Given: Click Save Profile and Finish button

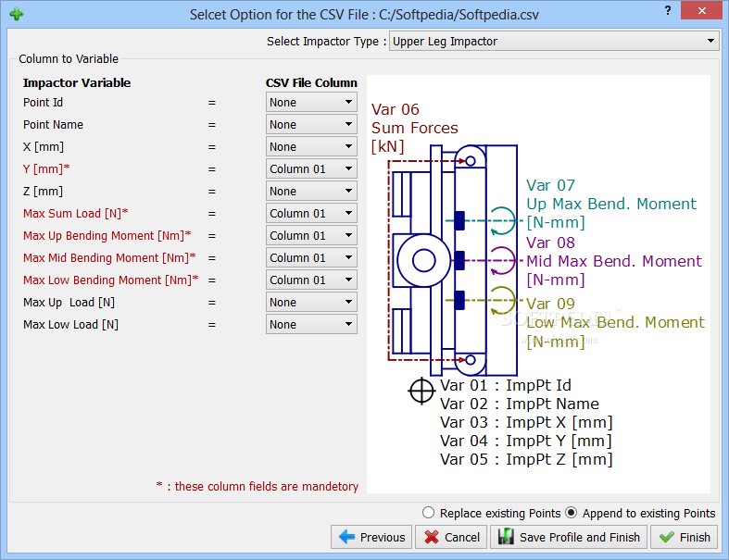Looking at the screenshot, I should point(569,537).
